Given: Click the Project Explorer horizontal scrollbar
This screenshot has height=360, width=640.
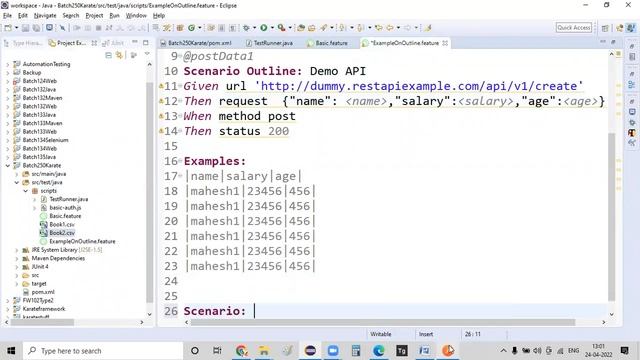Looking at the screenshot, I should [x=42, y=322].
